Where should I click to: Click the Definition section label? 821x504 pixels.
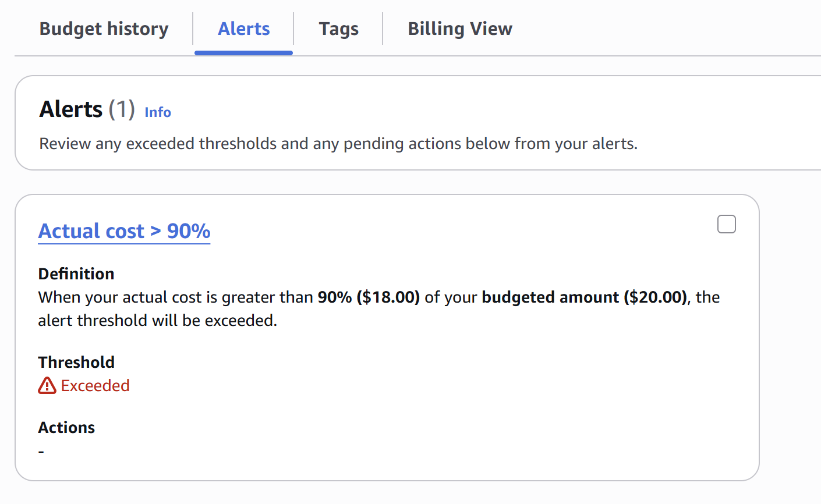coord(76,273)
